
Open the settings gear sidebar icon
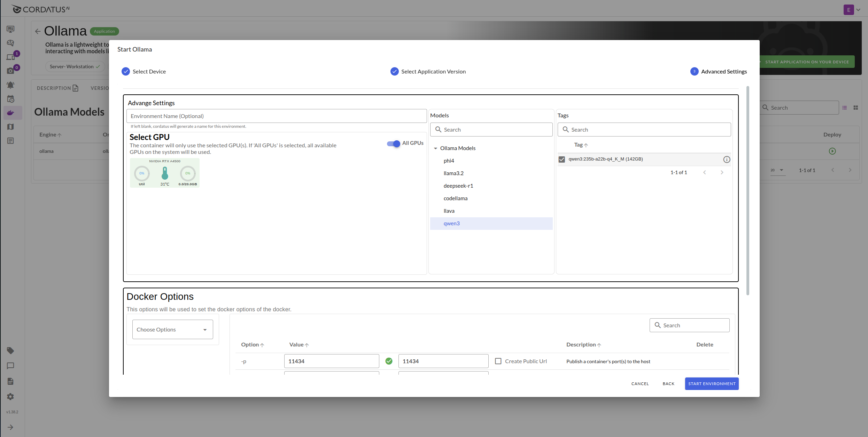[10, 397]
